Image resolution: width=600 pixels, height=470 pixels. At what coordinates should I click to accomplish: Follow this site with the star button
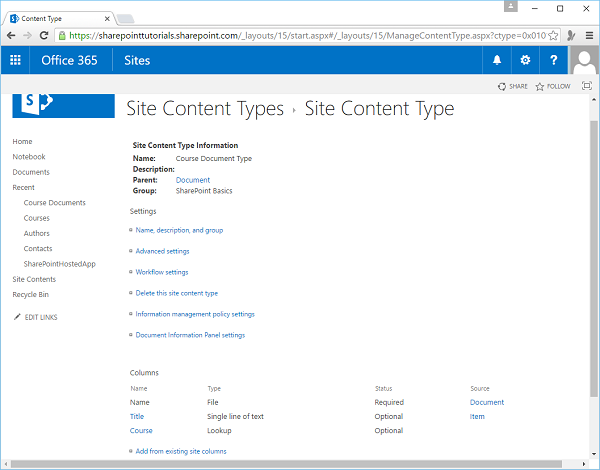point(553,87)
